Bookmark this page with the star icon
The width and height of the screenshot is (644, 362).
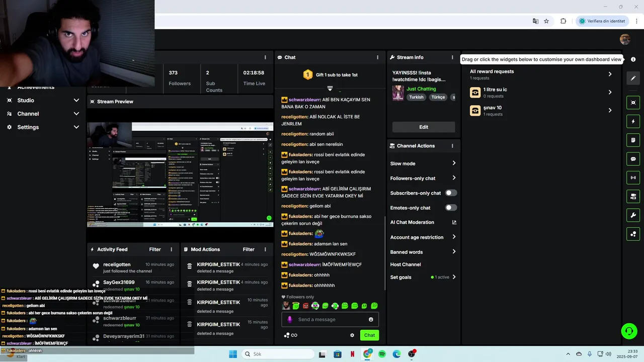(546, 21)
